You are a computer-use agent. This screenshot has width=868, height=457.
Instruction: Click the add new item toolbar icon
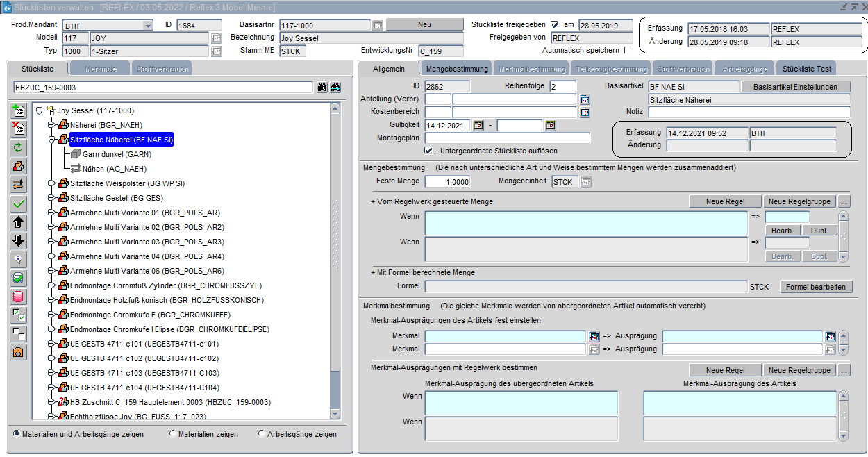pos(19,110)
